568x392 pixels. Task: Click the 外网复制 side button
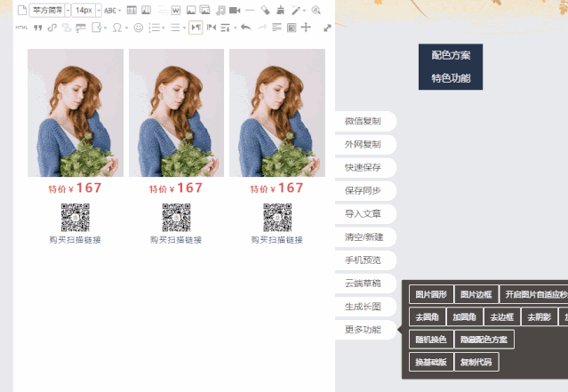click(x=365, y=145)
